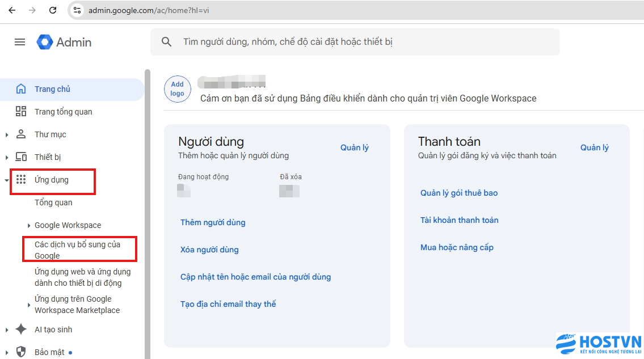Click the sidebar vertical scrollbar
The width and height of the screenshot is (644, 359).
coord(148,214)
